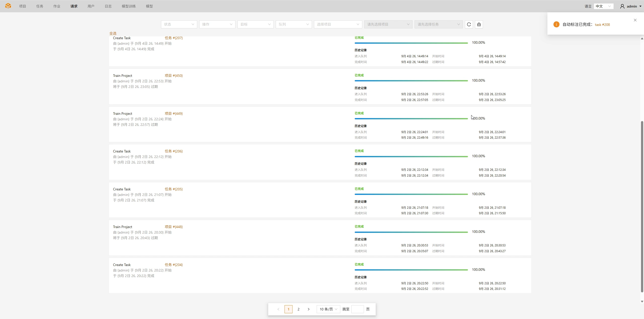Open the 用户 menu
The width and height of the screenshot is (644, 319).
[91, 6]
